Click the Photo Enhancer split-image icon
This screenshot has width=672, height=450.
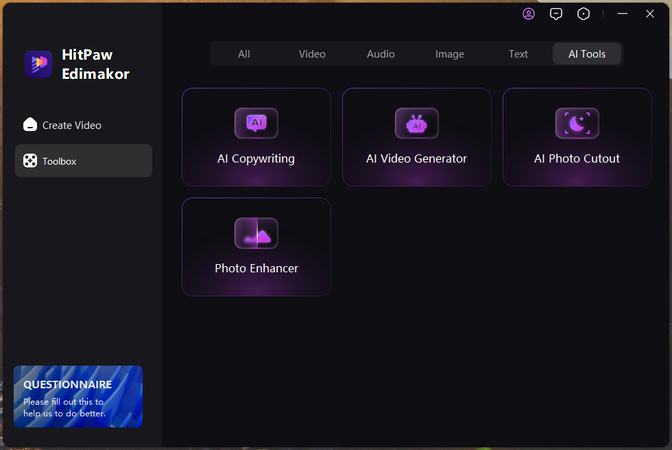tap(256, 233)
